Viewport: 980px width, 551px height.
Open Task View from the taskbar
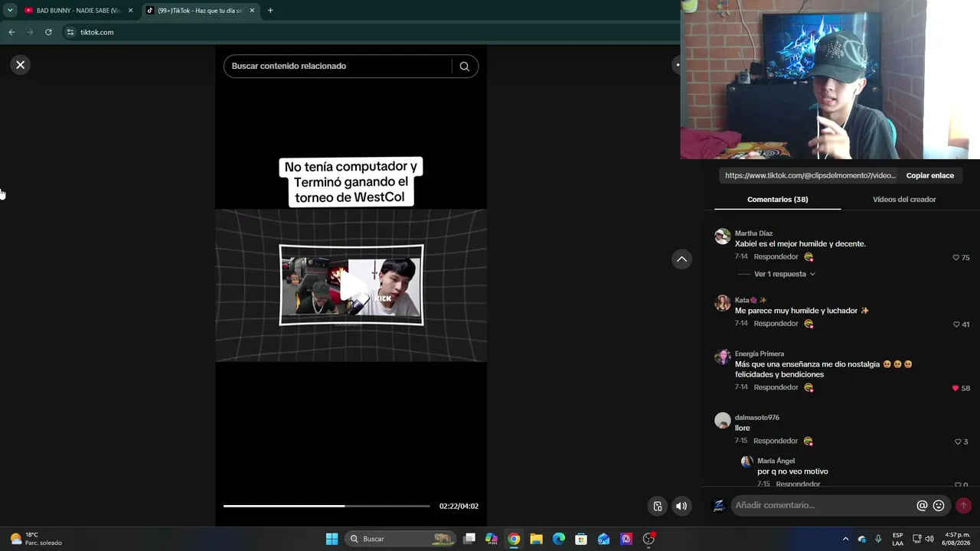click(469, 539)
